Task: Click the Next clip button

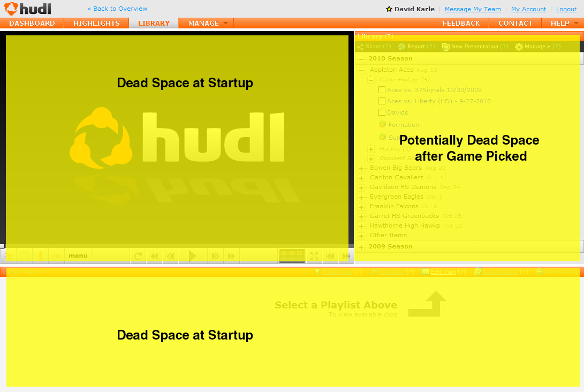Action: click(x=35, y=273)
